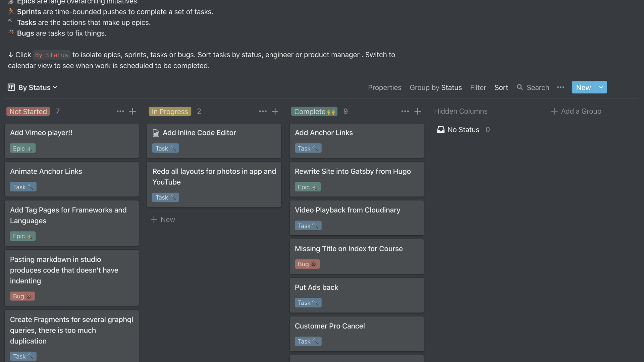Viewport: 644px width, 362px height.
Task: Click plus icon in Not Started column
Action: pos(132,111)
